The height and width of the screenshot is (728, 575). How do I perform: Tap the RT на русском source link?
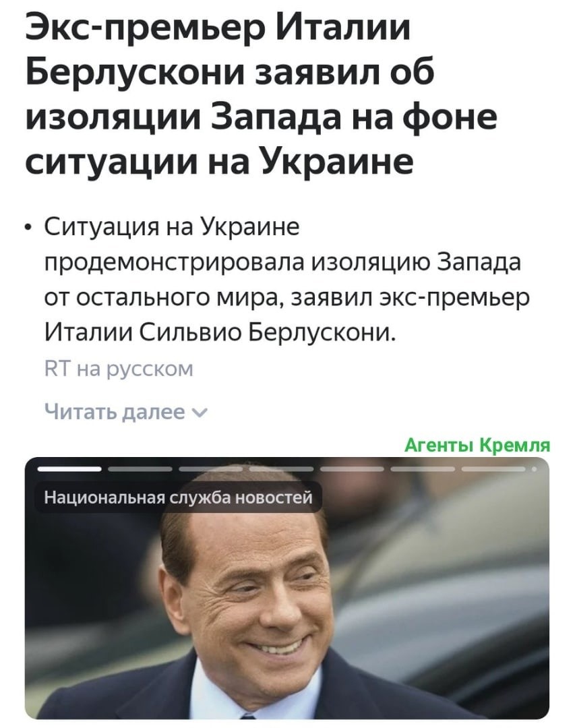pyautogui.click(x=119, y=369)
